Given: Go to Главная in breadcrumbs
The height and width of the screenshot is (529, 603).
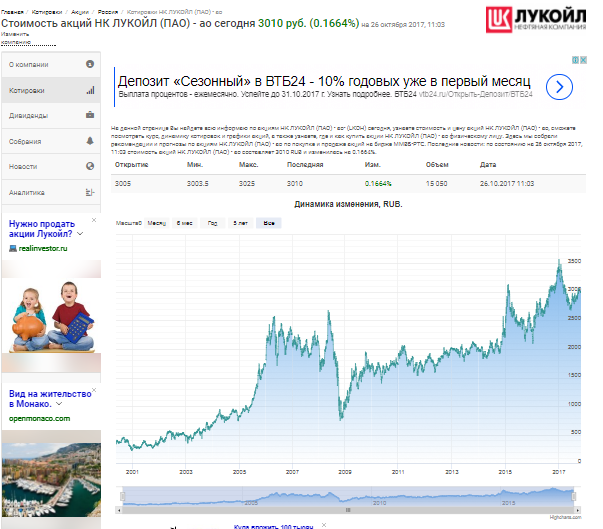Looking at the screenshot, I should [12, 12].
